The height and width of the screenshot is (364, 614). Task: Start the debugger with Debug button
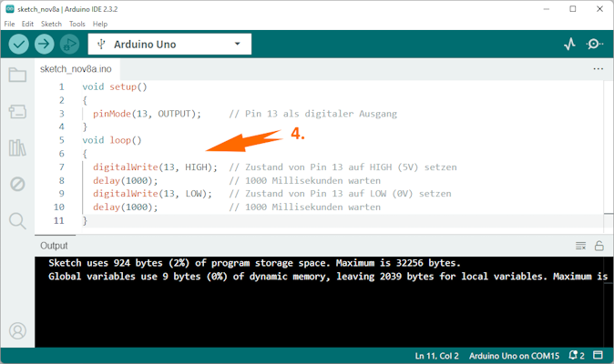[x=70, y=45]
